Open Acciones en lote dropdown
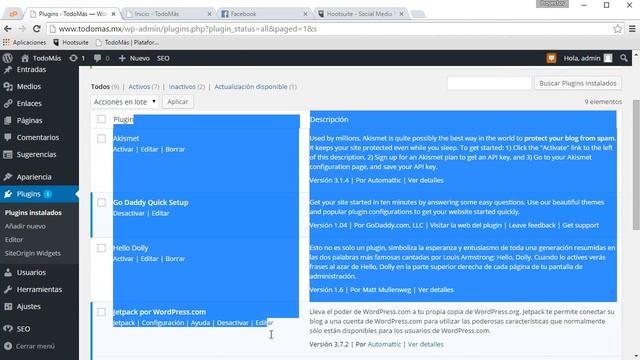This screenshot has height=360, width=640. tap(124, 102)
